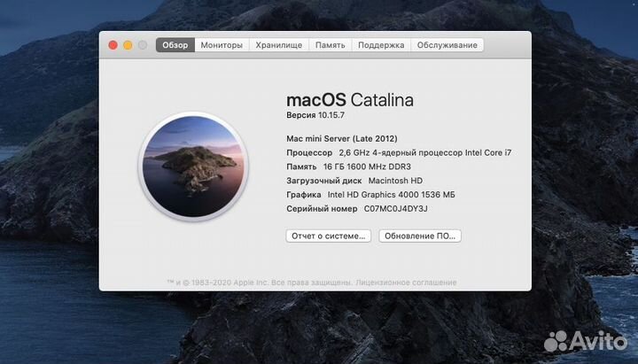Viewport: 638px width, 364px height.
Task: Open the Хранилище tab
Action: [x=279, y=45]
